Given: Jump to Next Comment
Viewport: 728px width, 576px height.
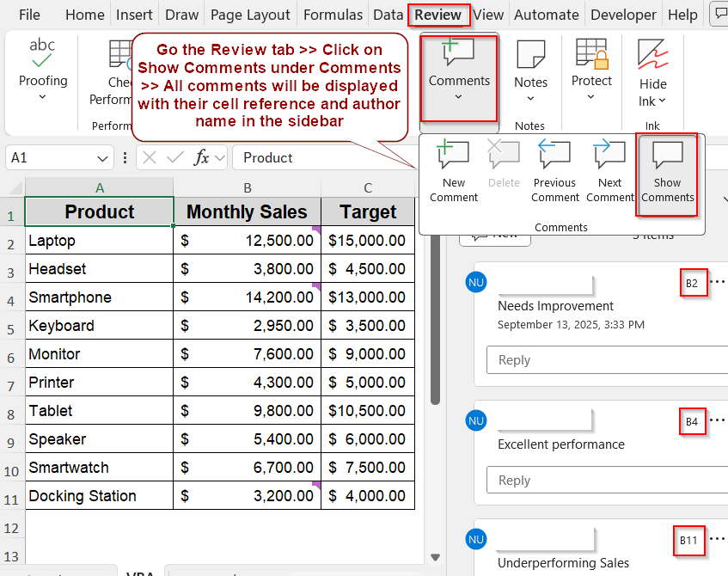Looking at the screenshot, I should coord(609,172).
